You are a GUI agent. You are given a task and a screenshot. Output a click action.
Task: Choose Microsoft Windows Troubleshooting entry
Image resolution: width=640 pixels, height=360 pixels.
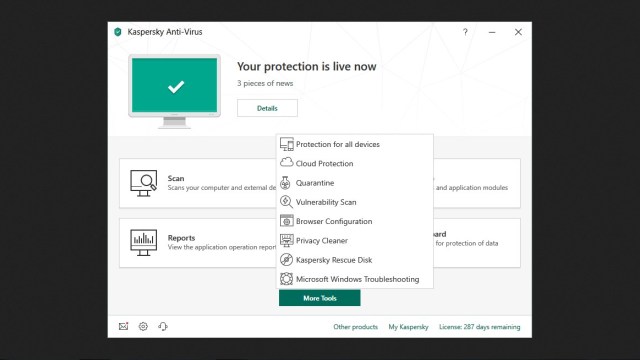[x=354, y=279]
